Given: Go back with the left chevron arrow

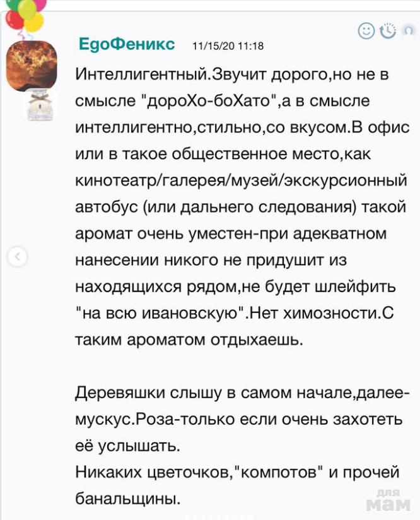Looking at the screenshot, I should (x=18, y=257).
